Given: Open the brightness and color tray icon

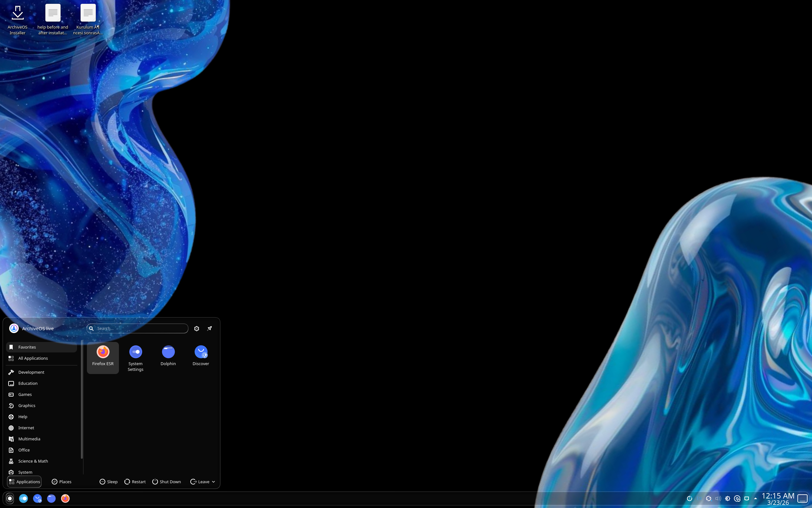Looking at the screenshot, I should coord(727,498).
